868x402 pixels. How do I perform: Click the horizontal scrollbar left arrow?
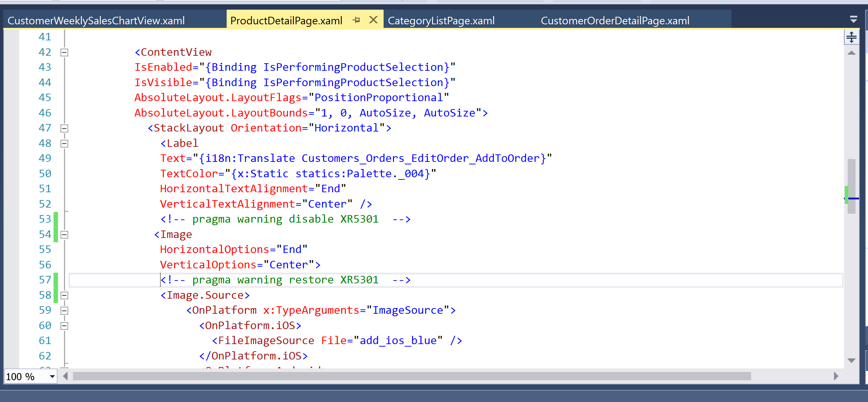[x=65, y=376]
